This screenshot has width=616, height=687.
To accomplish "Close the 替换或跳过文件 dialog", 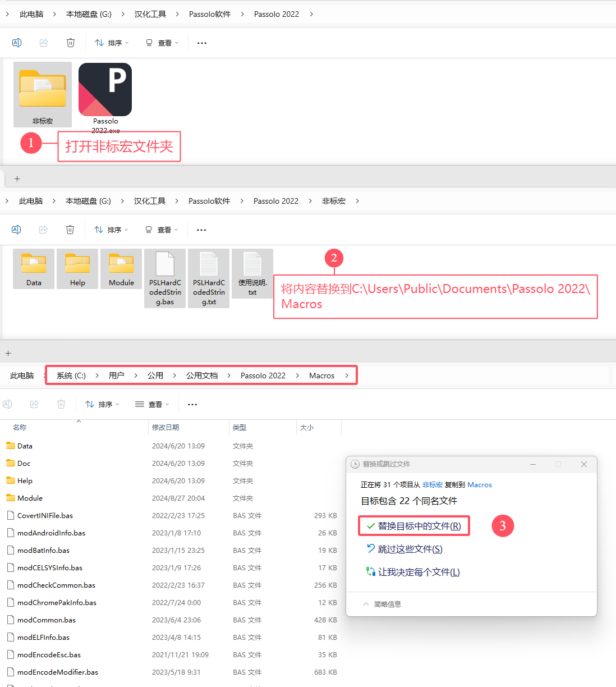I will (x=584, y=464).
